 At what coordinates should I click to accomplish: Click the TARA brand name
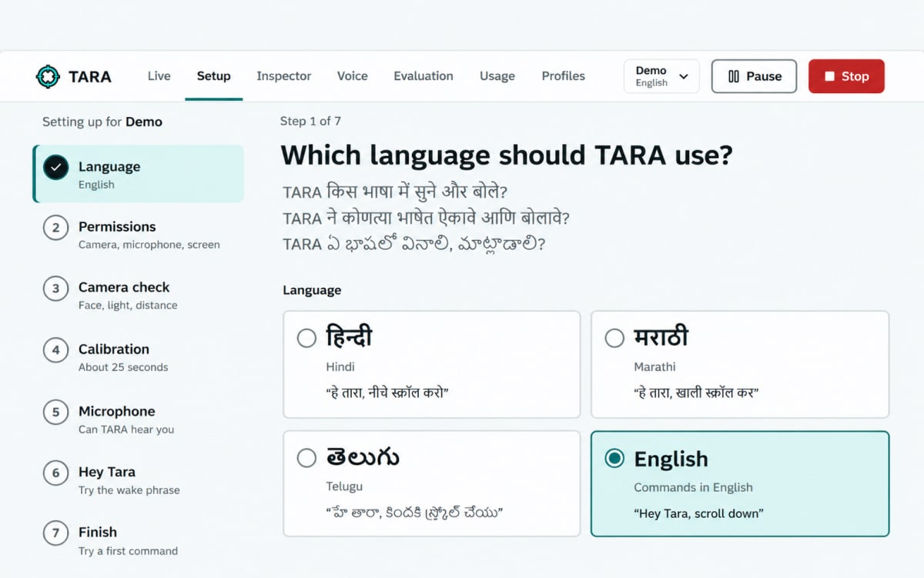89,76
